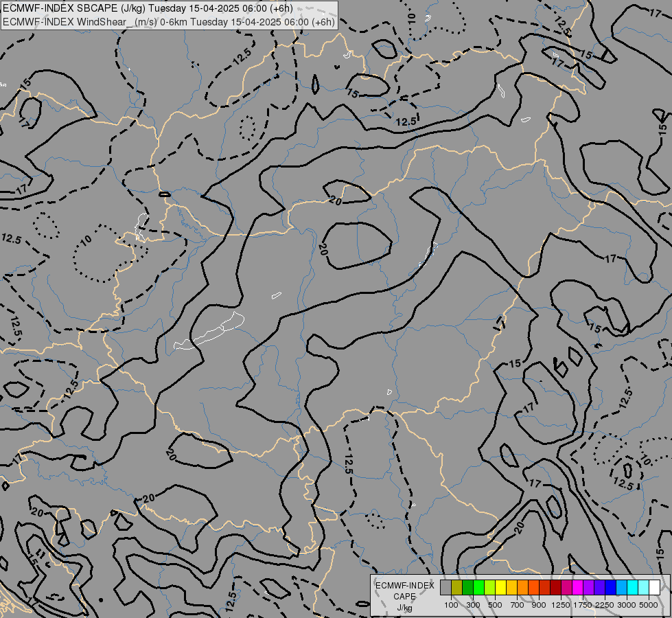The height and width of the screenshot is (618, 672).
Task: Click the 'ECMWF-INDEX SBCAPE (J/kg)' title line
Action: pos(148,8)
